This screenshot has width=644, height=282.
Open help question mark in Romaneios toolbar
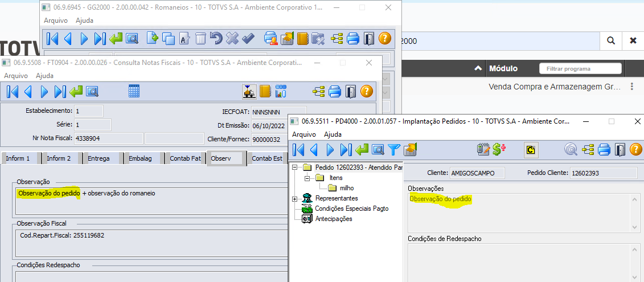384,38
